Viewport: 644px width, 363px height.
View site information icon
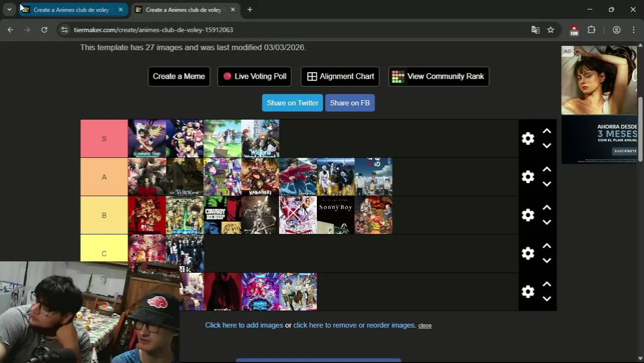coord(64,30)
